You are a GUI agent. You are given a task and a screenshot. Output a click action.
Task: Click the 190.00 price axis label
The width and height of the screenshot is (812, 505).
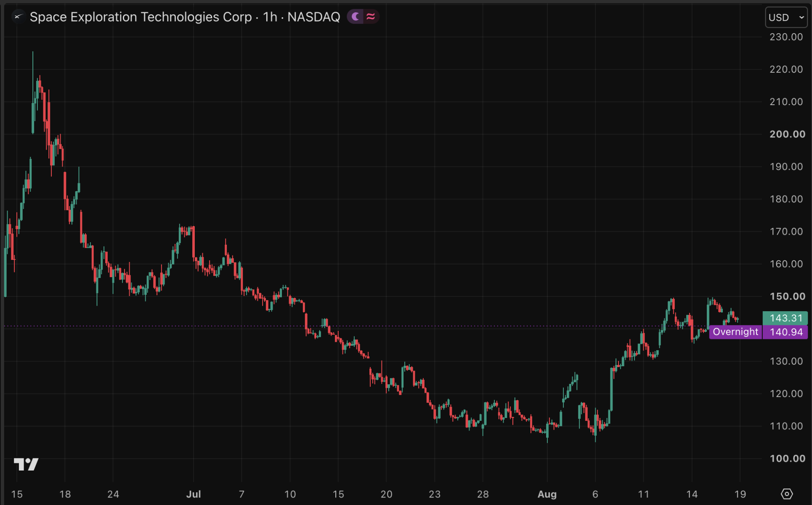pos(786,167)
